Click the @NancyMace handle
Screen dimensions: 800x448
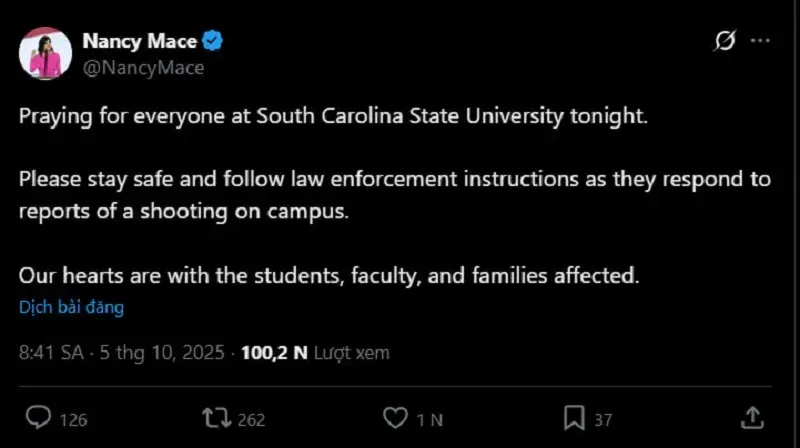(143, 67)
